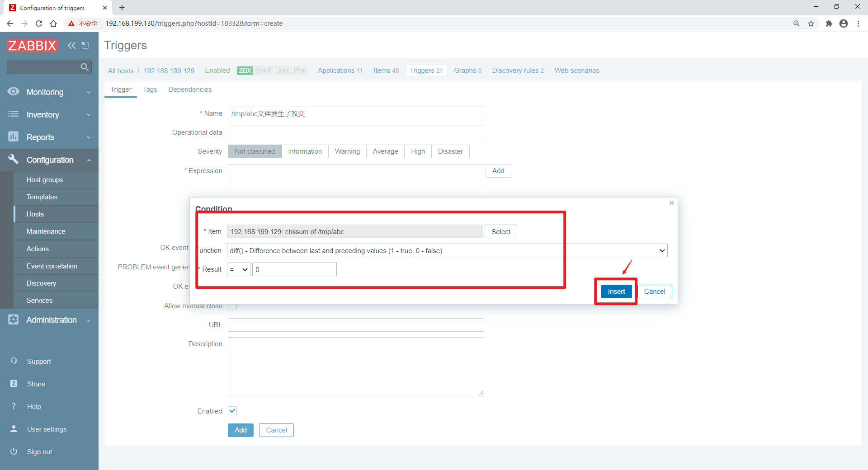
Task: Click Cancel in Condition dialog
Action: tap(655, 291)
